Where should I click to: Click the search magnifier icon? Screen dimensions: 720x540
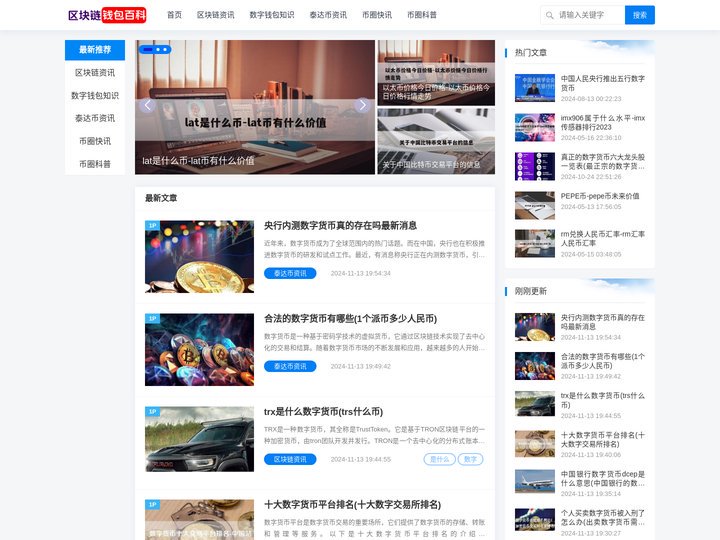click(x=549, y=15)
